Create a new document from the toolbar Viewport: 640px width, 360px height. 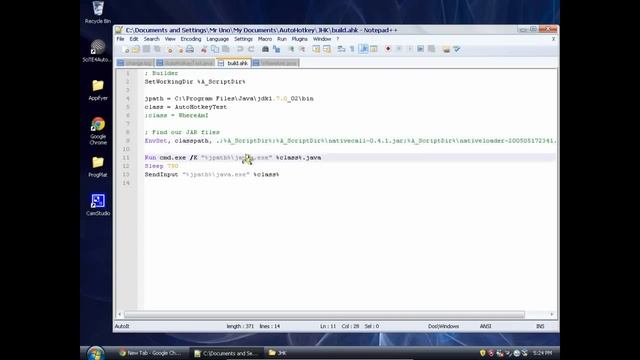click(x=125, y=49)
